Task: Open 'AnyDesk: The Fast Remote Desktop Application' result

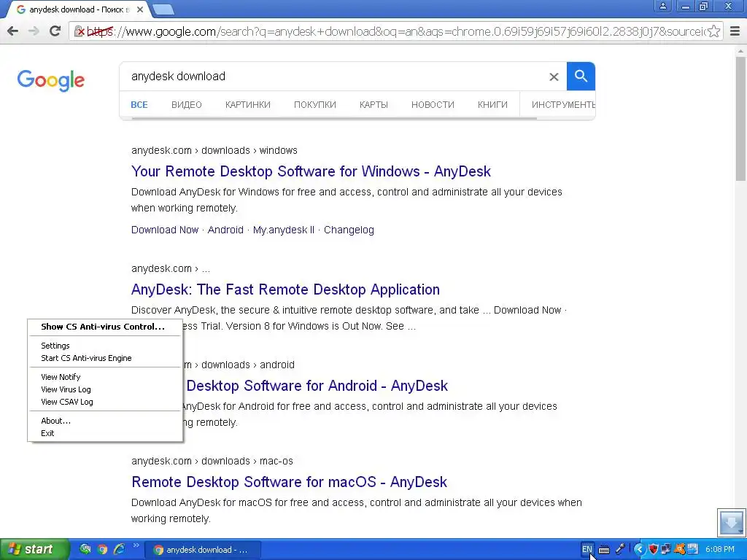Action: pyautogui.click(x=285, y=289)
